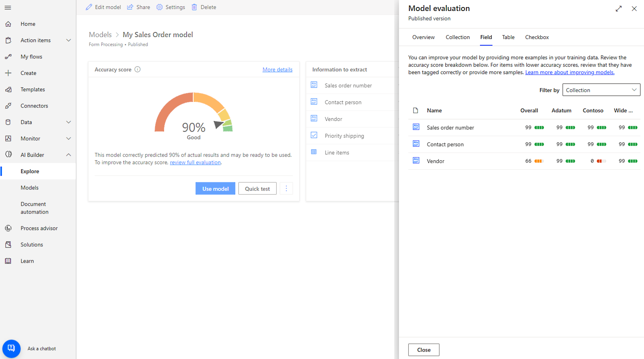Open the Delete option with trash icon

[194, 7]
